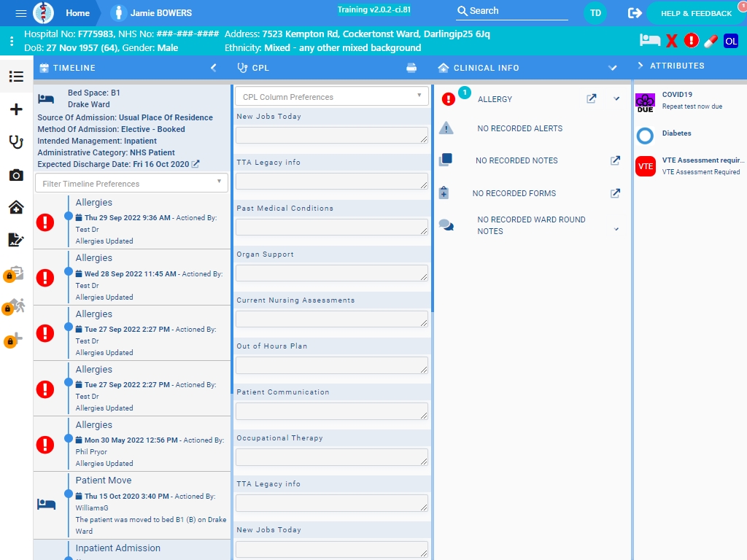Image resolution: width=747 pixels, height=560 pixels.
Task: Click the first TTA Legacy info field
Action: (332, 181)
